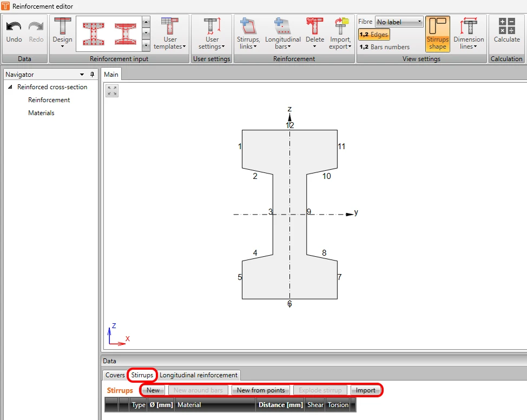Image resolution: width=527 pixels, height=420 pixels.
Task: Click the zoom-all fit view button
Action: pyautogui.click(x=112, y=91)
